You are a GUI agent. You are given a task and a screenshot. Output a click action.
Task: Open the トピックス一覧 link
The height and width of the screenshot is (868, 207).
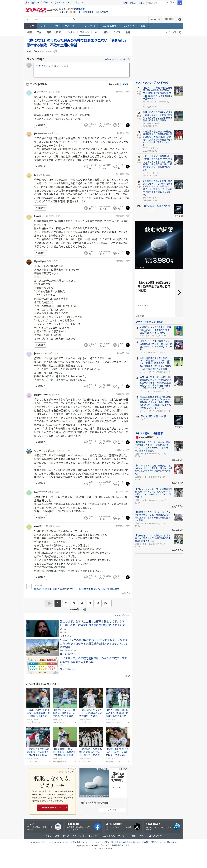(x=173, y=32)
